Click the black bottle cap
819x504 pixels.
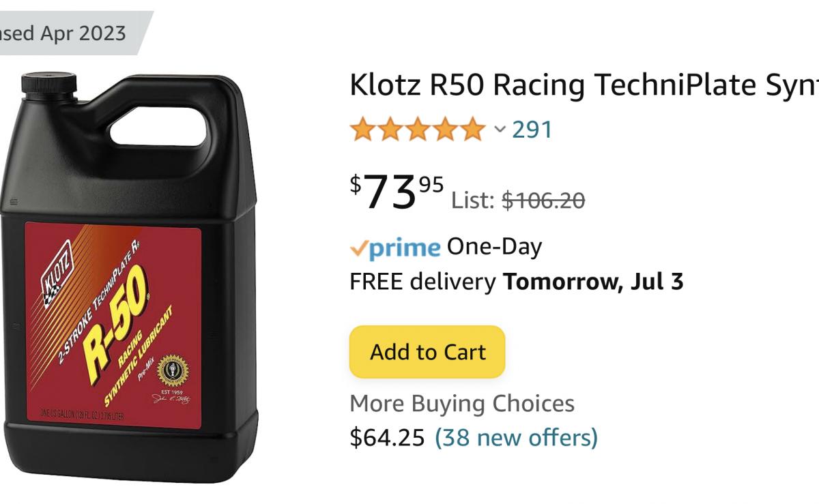point(51,83)
